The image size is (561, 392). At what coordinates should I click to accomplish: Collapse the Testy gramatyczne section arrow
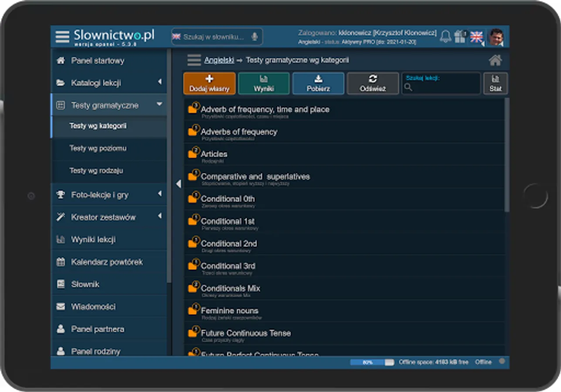[x=160, y=105]
